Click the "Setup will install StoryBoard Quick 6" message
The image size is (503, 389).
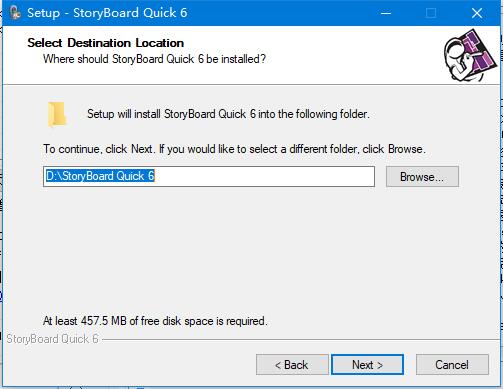coord(228,114)
